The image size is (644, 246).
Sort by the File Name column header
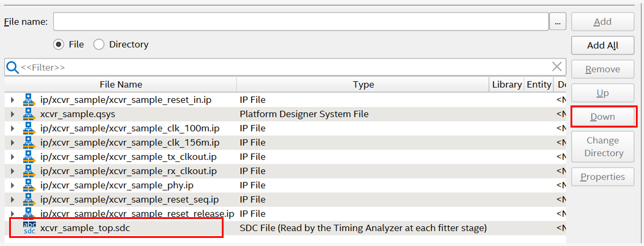[121, 84]
